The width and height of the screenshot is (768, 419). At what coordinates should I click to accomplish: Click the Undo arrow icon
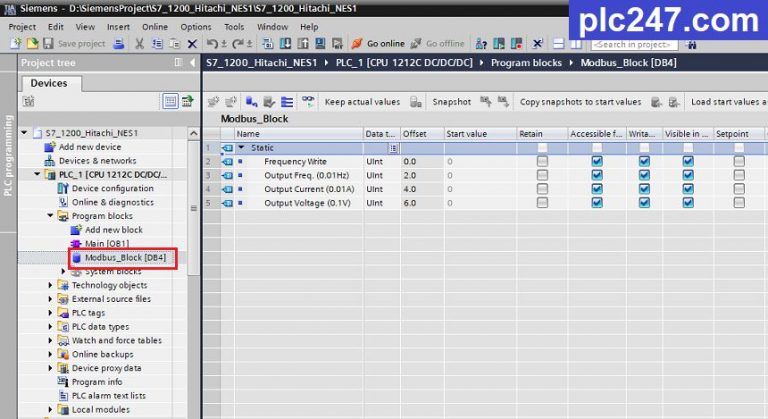(x=212, y=44)
